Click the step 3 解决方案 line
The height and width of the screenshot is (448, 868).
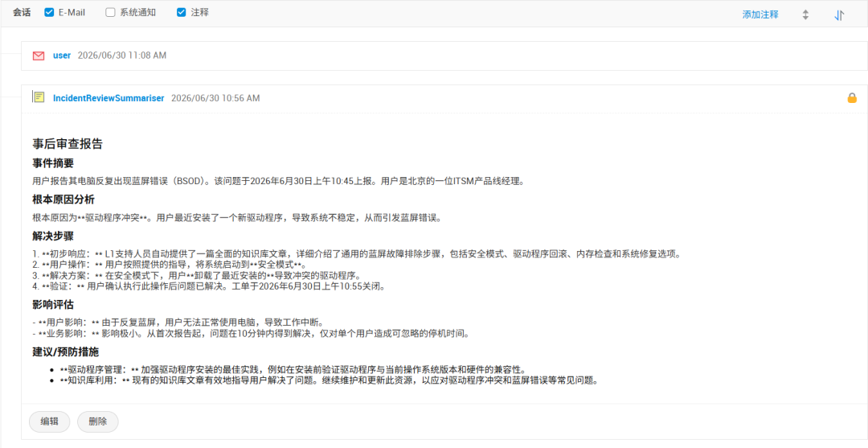tap(197, 276)
